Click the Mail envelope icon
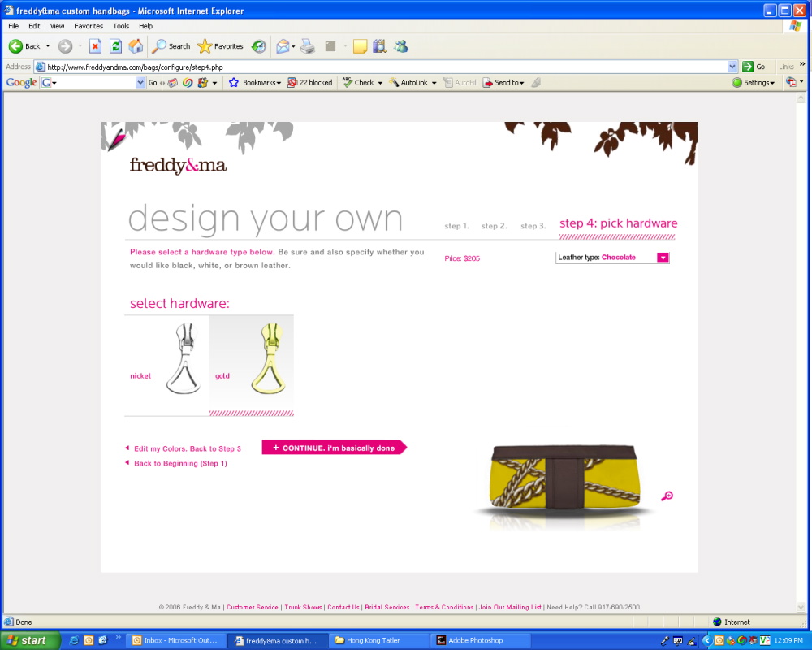 pyautogui.click(x=283, y=46)
